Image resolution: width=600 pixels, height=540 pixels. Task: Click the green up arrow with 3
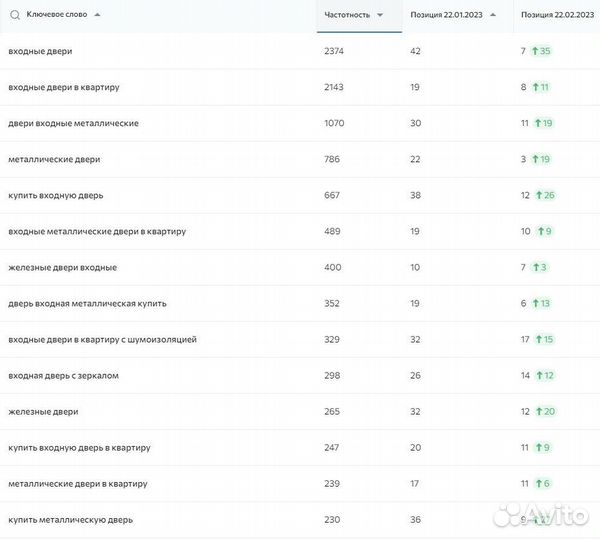536,267
